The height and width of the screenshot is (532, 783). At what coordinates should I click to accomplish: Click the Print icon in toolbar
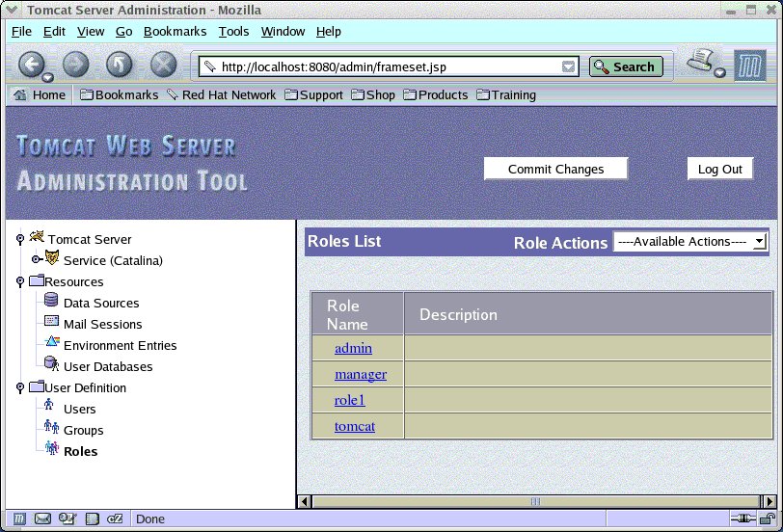point(701,61)
